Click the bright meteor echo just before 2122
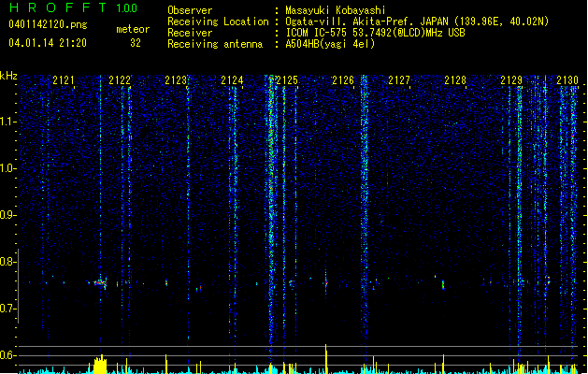588x374 pixels. click(x=100, y=283)
